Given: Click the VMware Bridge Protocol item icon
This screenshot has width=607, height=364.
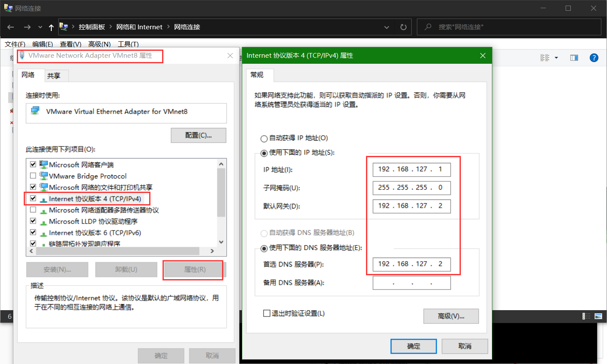Looking at the screenshot, I should coord(44,176).
